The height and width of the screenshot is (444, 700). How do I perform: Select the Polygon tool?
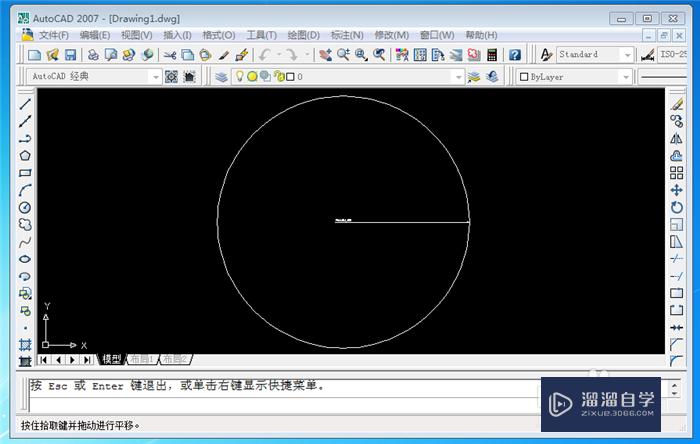[x=25, y=156]
